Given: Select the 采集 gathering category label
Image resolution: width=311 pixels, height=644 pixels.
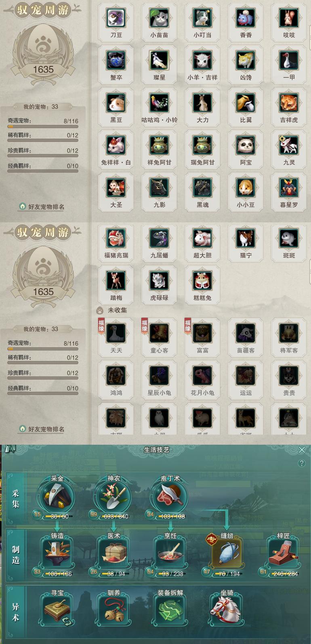Looking at the screenshot, I should coord(16,498).
